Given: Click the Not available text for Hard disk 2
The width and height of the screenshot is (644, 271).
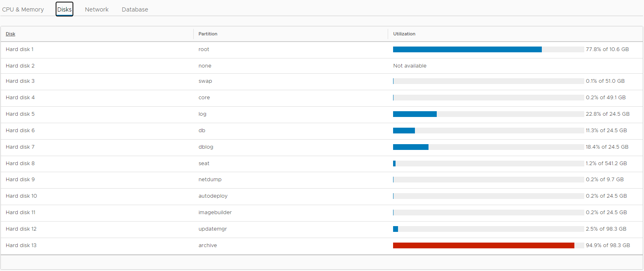Looking at the screenshot, I should point(410,65).
